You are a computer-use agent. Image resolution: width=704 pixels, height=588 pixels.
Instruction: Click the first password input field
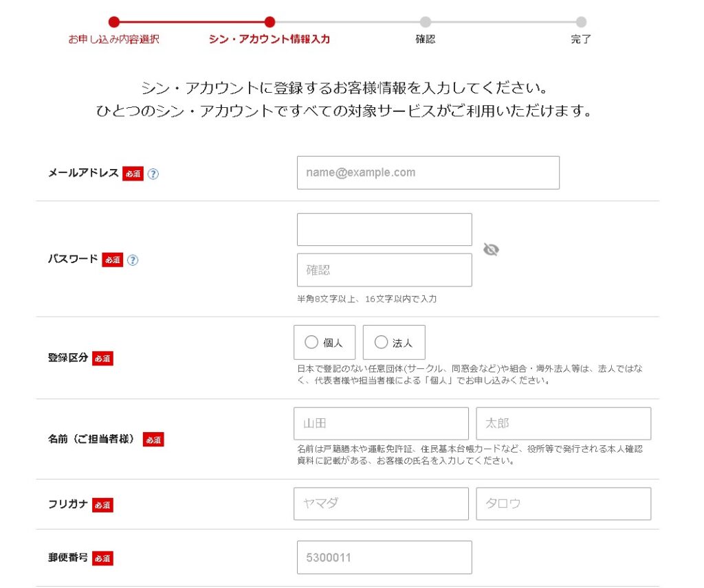click(384, 229)
